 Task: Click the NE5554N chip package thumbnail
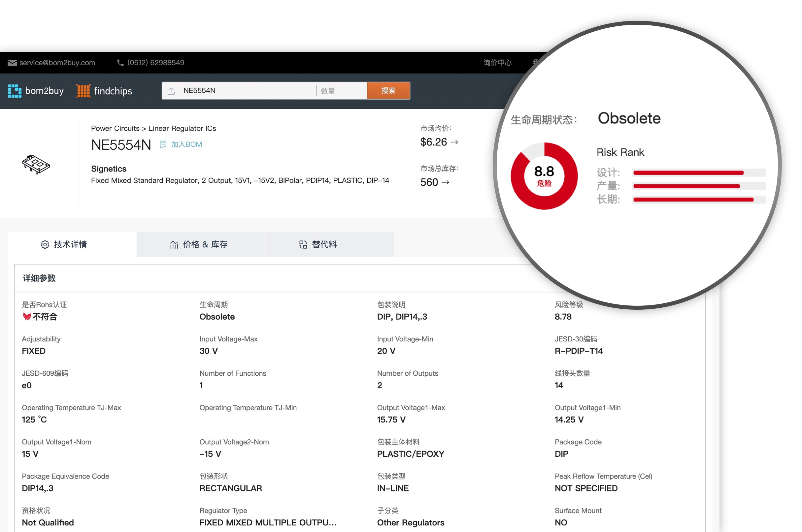[x=36, y=164]
